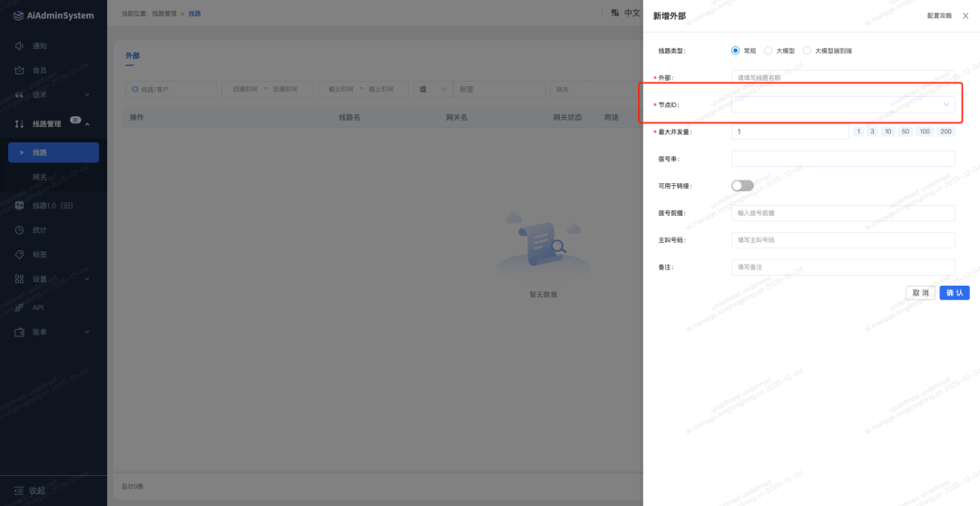Screen dimensions: 980x506
Task: Click the 确认 button
Action: [954, 293]
